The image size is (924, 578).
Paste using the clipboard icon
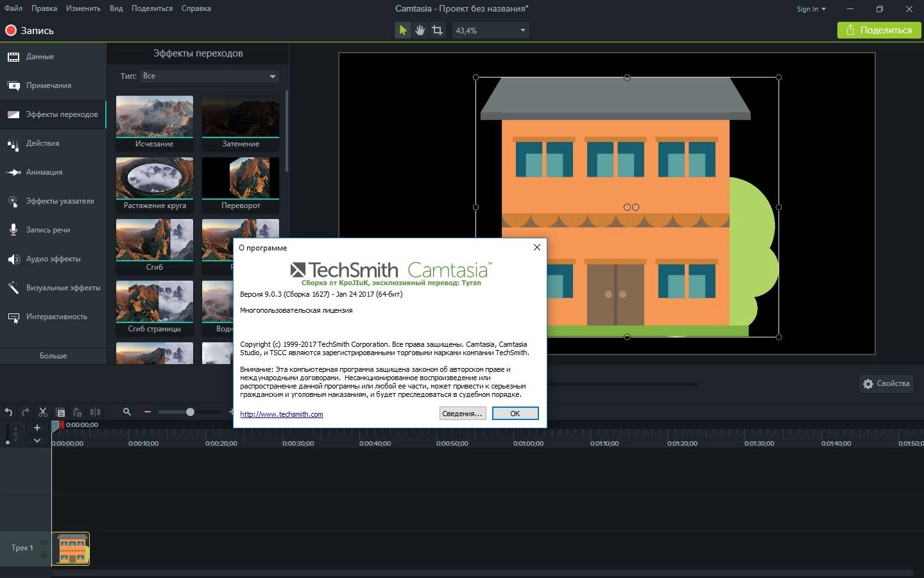coord(77,412)
